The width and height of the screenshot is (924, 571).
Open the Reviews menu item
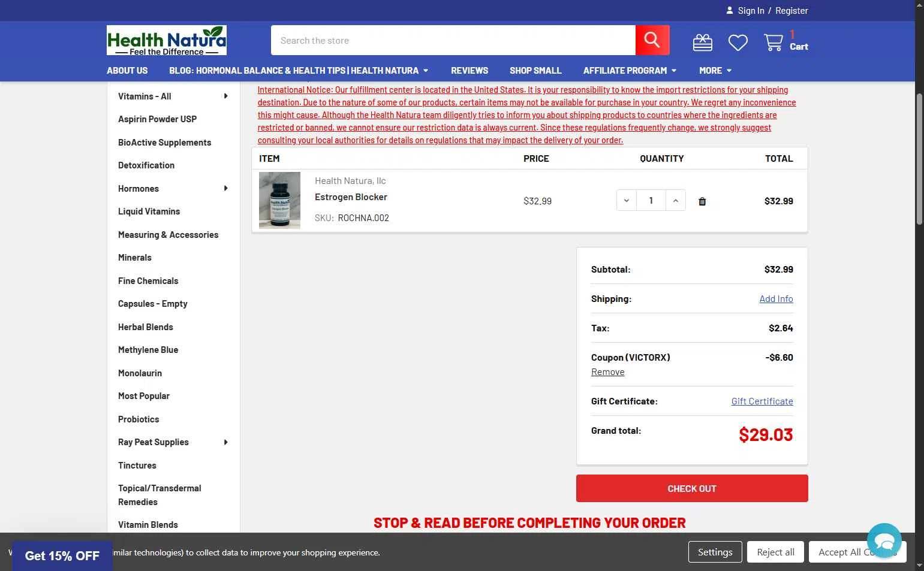469,71
